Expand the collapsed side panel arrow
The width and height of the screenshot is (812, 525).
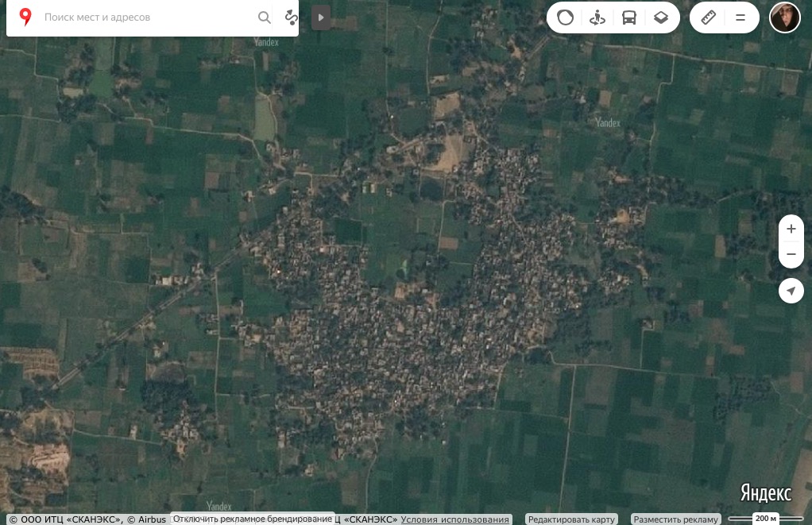321,17
